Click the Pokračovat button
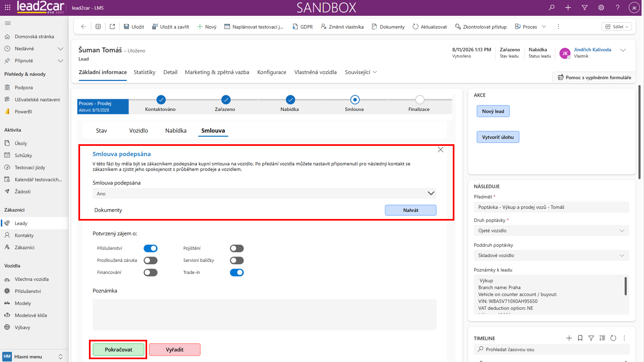The image size is (644, 362). pos(118,349)
